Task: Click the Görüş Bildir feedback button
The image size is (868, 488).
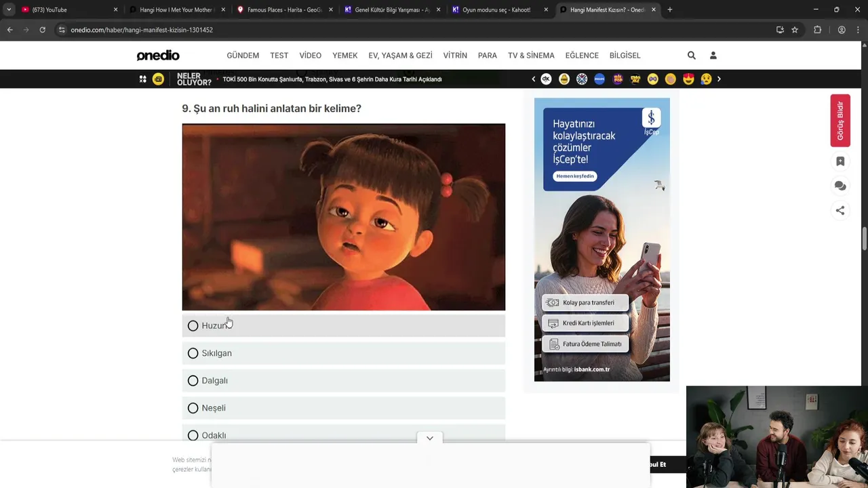Action: coord(840,121)
